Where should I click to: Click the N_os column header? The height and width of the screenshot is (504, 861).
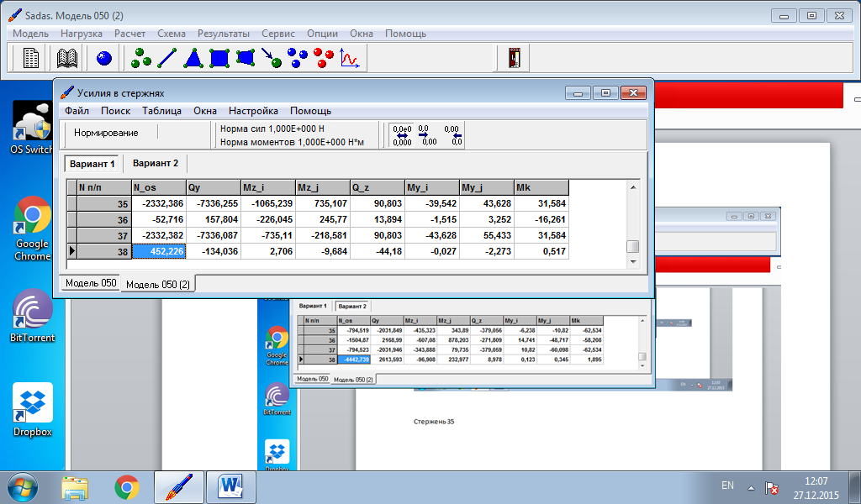click(159, 187)
